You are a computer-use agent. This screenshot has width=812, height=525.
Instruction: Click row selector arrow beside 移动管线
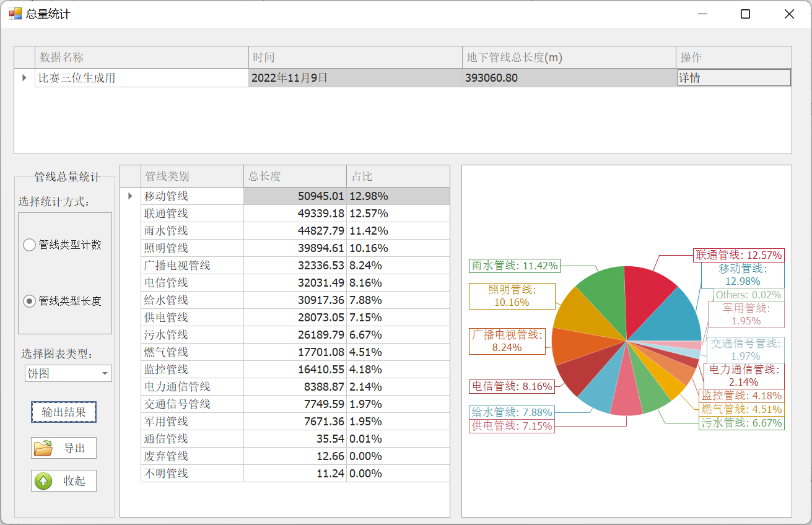[130, 196]
